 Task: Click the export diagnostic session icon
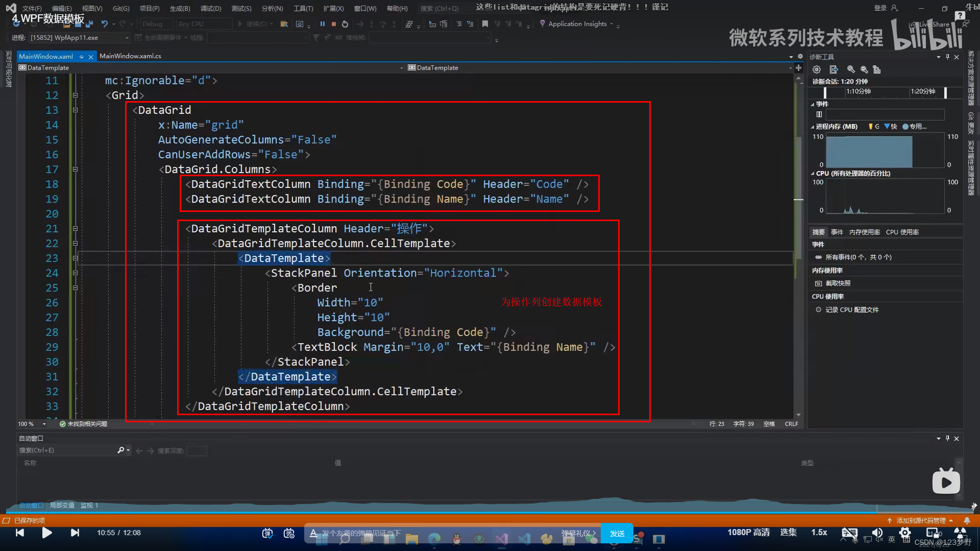[834, 69]
